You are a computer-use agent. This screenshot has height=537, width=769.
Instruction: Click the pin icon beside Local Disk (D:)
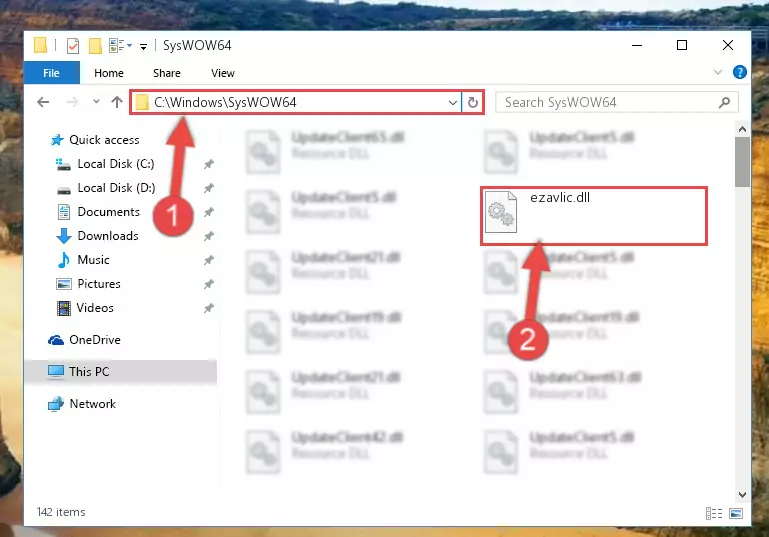(209, 188)
